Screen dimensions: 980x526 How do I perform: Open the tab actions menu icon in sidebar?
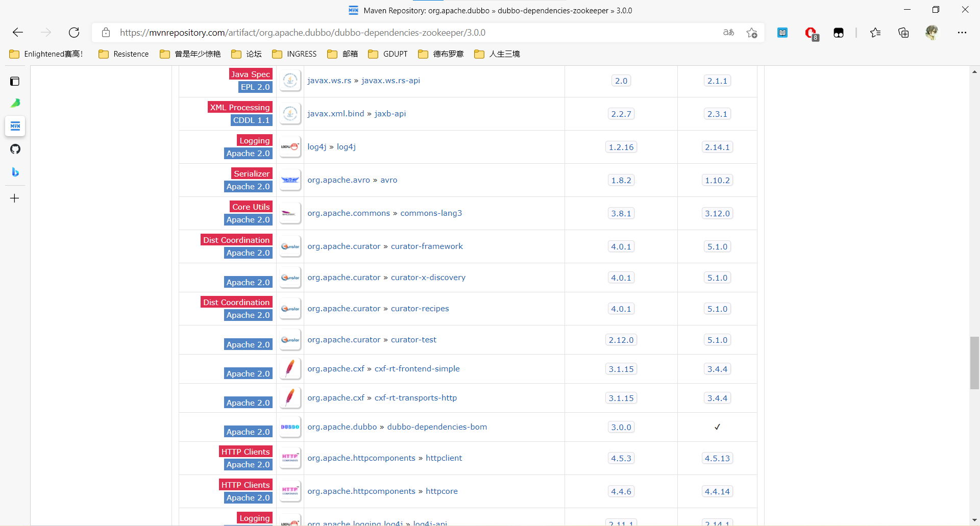(x=15, y=81)
